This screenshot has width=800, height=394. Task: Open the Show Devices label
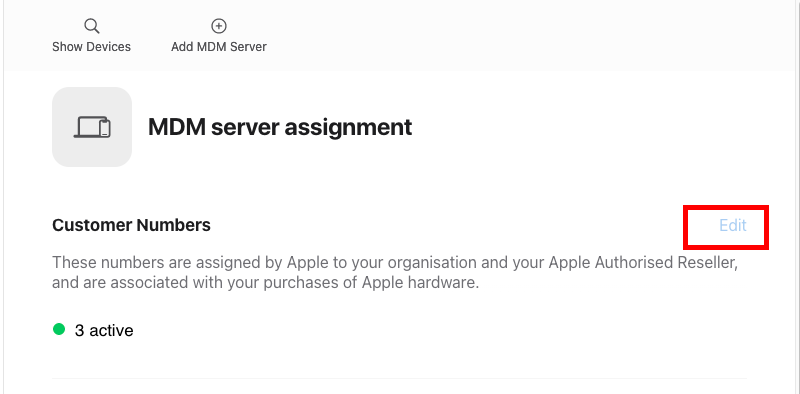click(91, 47)
